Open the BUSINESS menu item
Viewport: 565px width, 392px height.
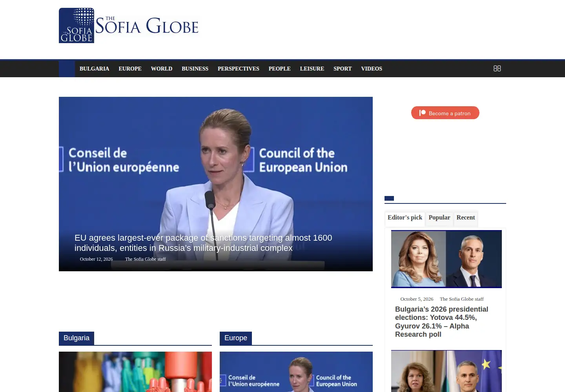[x=195, y=69]
